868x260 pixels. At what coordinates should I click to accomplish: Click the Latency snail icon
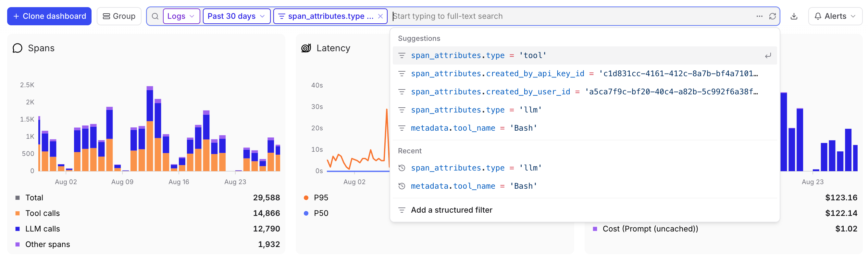[x=306, y=48]
